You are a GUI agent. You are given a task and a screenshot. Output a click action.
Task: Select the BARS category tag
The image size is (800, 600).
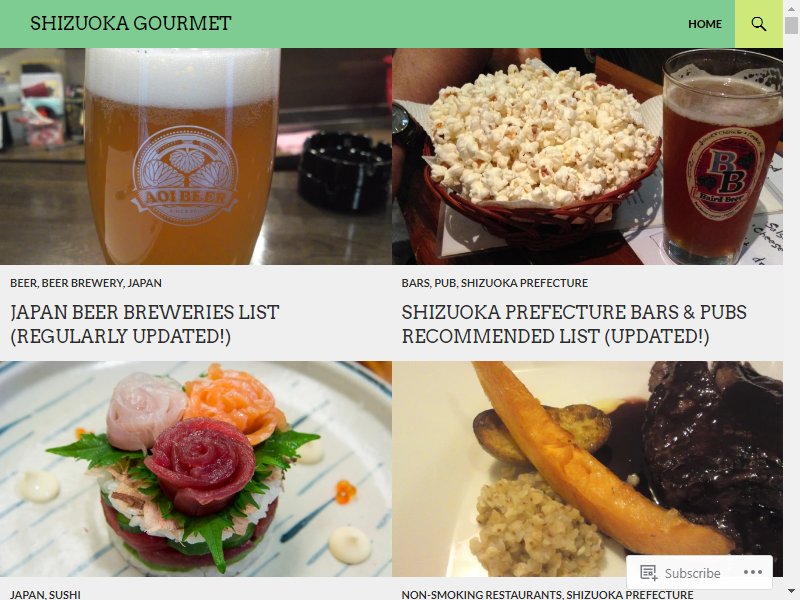pos(416,283)
